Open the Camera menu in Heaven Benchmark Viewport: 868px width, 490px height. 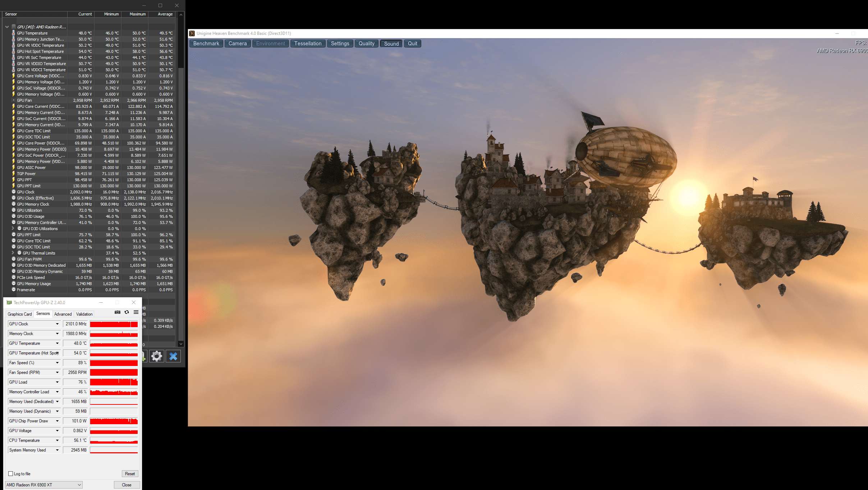click(238, 43)
